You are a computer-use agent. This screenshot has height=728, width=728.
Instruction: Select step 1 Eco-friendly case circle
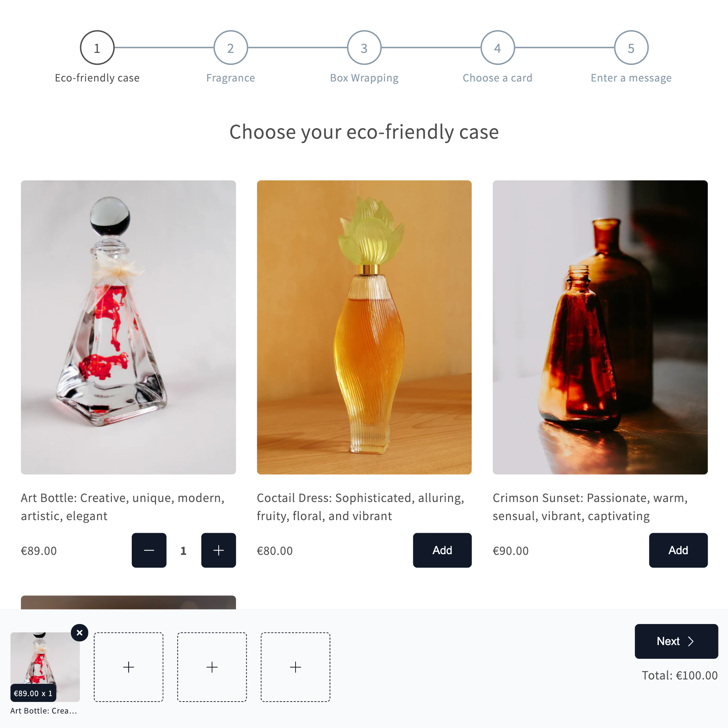point(97,48)
